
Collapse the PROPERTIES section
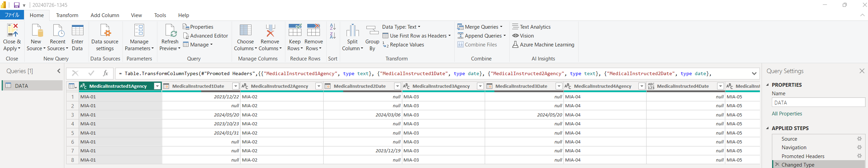click(x=767, y=85)
